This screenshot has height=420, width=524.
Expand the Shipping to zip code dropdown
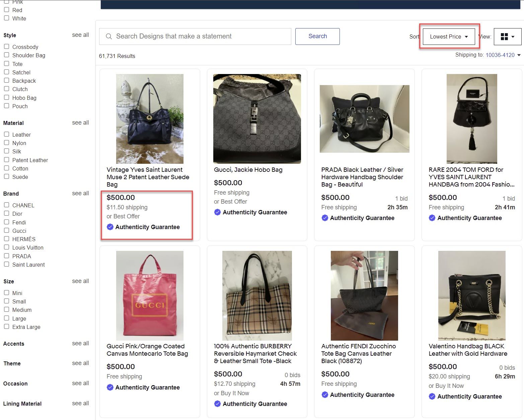(x=519, y=55)
